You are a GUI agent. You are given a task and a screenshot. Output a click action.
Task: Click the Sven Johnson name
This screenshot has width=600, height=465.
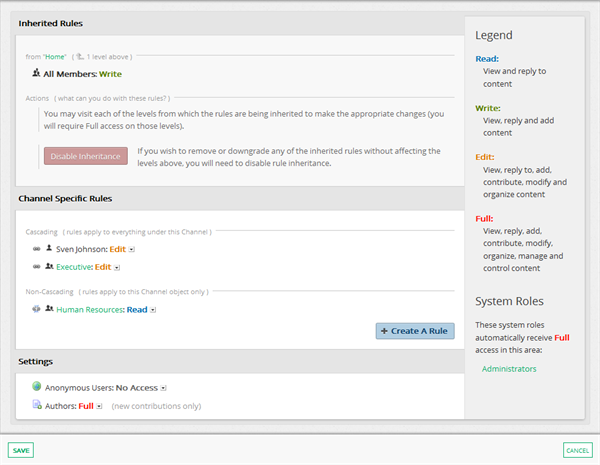click(x=81, y=250)
